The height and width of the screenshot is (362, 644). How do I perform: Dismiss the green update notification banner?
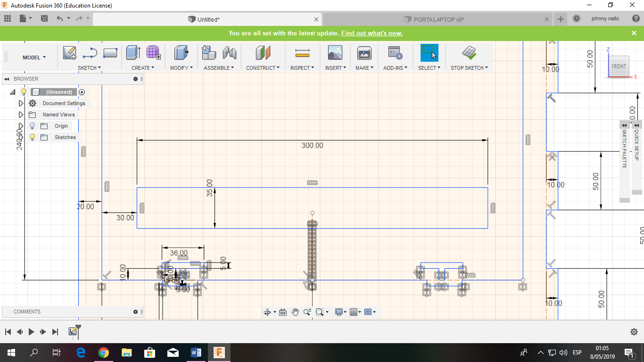pos(634,33)
